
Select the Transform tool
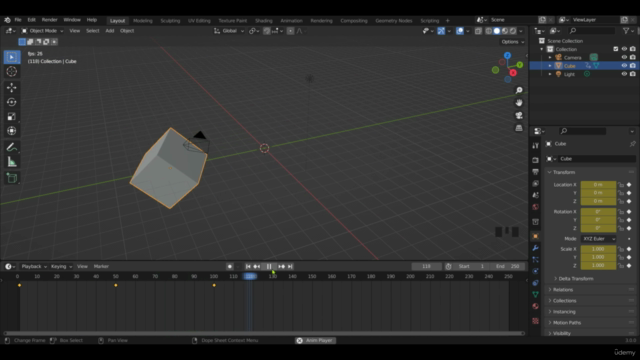click(11, 131)
